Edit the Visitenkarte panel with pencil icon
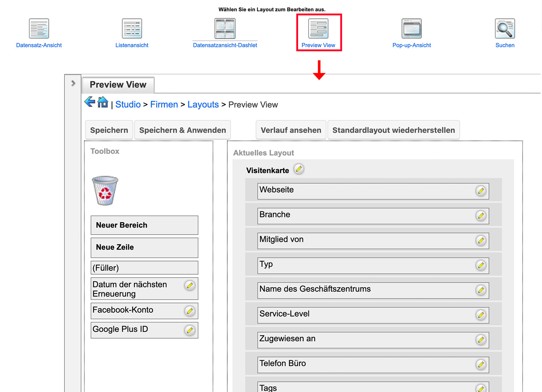The height and width of the screenshot is (392, 542). pos(299,169)
